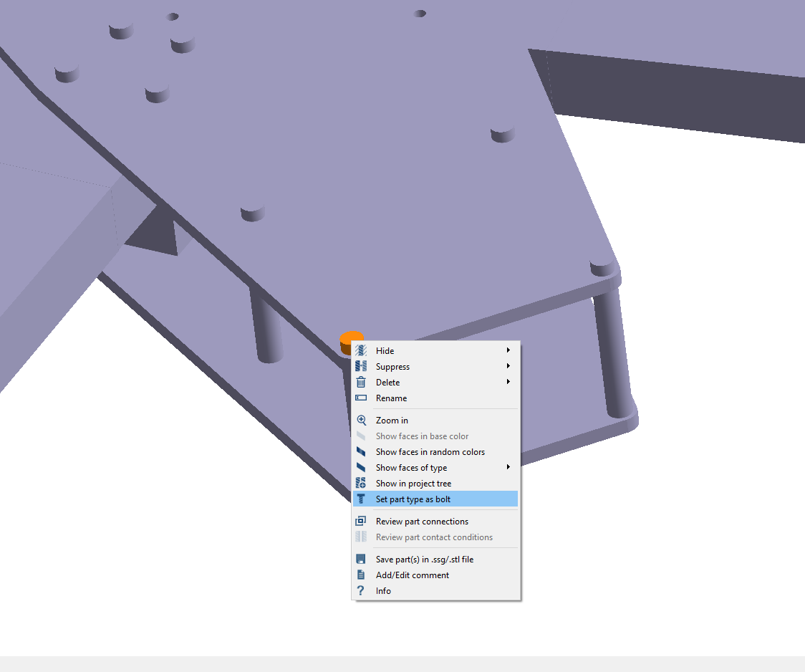Click the Rename icon
This screenshot has height=672, width=805.
(361, 398)
